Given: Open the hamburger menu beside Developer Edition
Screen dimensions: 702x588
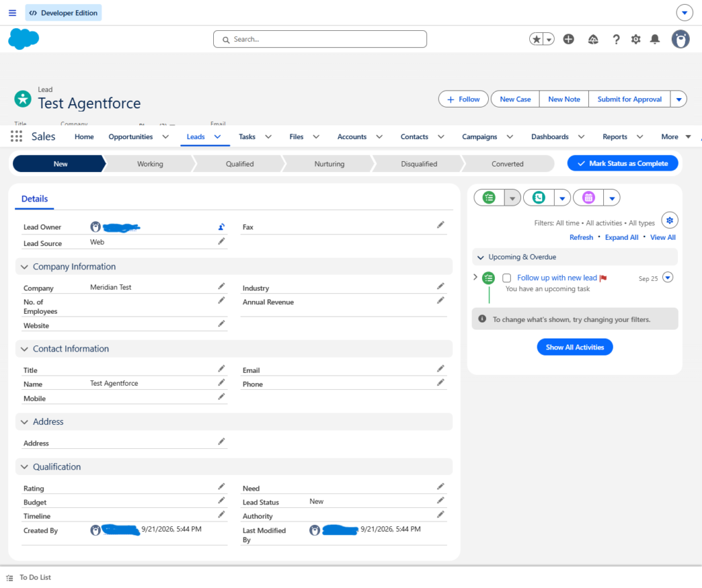Looking at the screenshot, I should (x=12, y=13).
